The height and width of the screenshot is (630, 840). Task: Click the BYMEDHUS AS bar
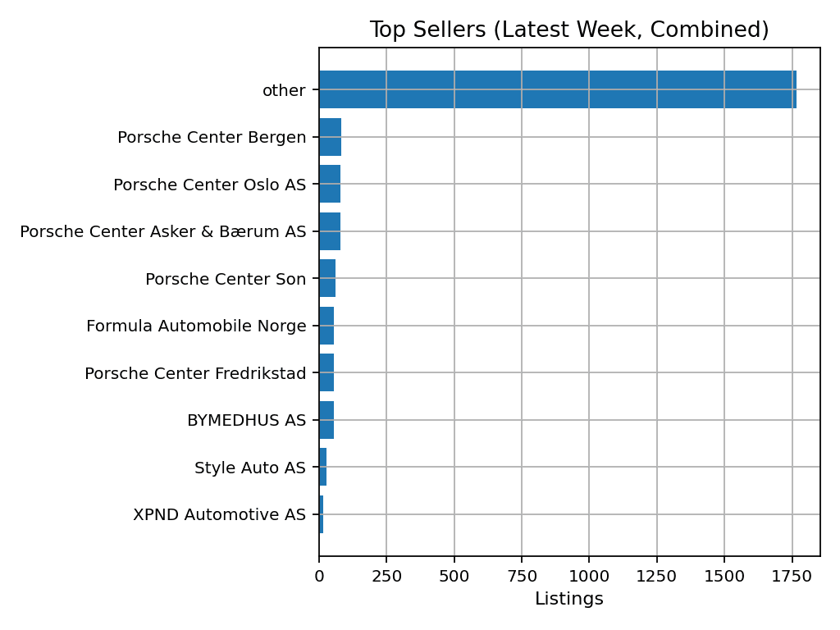coord(326,420)
